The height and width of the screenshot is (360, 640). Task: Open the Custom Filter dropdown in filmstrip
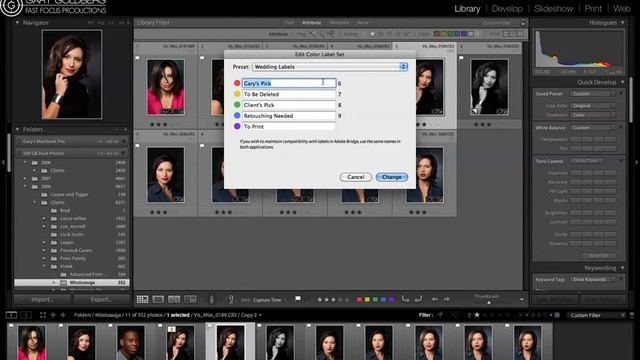(596, 315)
